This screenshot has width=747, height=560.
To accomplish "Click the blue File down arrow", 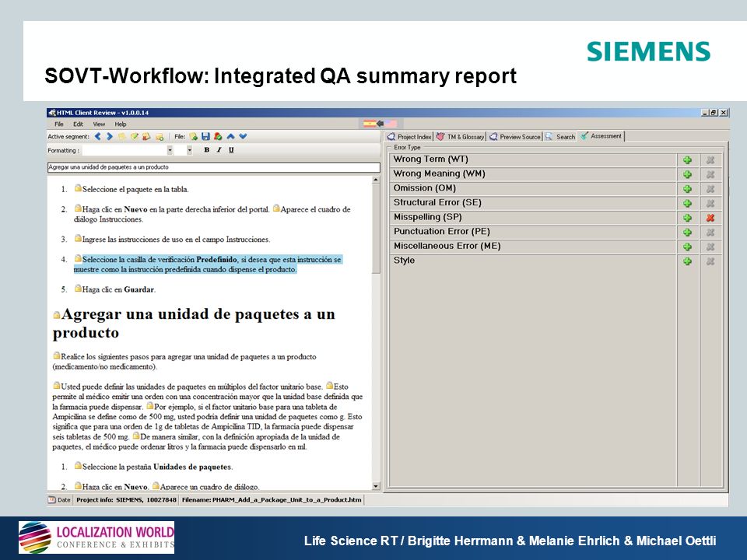I will point(243,137).
